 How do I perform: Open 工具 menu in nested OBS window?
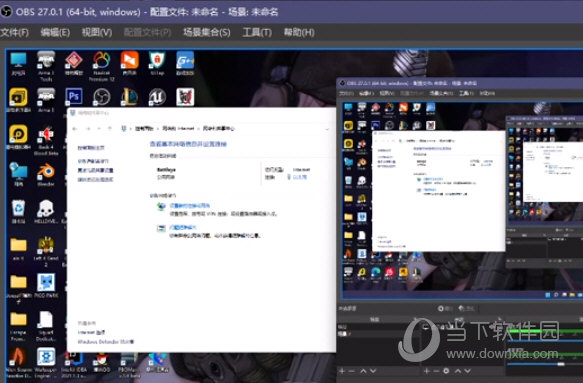pyautogui.click(x=466, y=93)
